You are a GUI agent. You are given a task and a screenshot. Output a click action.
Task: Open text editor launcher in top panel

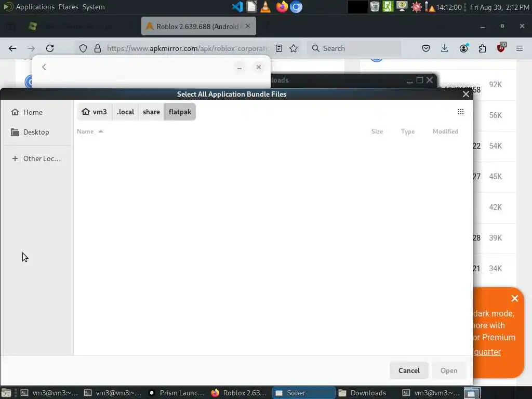(x=251, y=7)
